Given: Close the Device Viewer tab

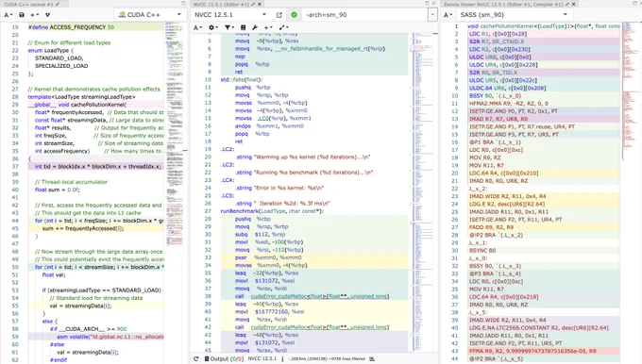Looking at the screenshot, I should 574,4.
